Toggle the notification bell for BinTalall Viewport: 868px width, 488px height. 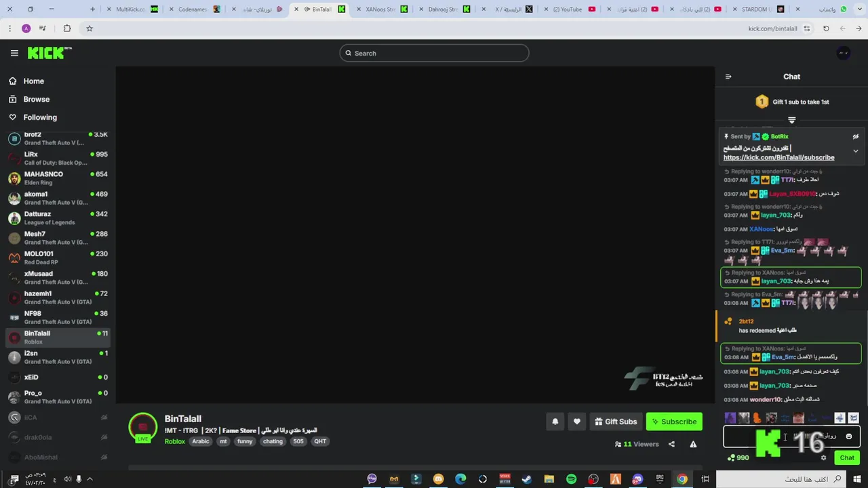coord(555,422)
